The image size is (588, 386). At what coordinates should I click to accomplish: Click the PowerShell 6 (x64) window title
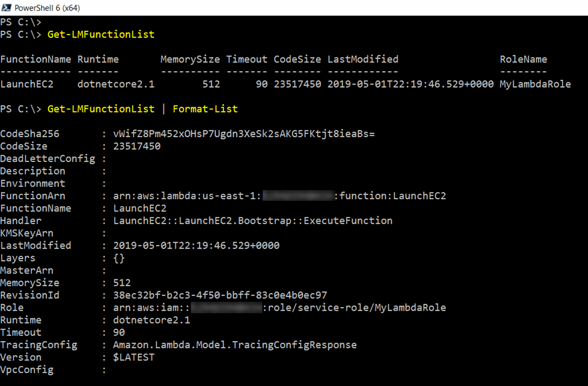(48, 8)
